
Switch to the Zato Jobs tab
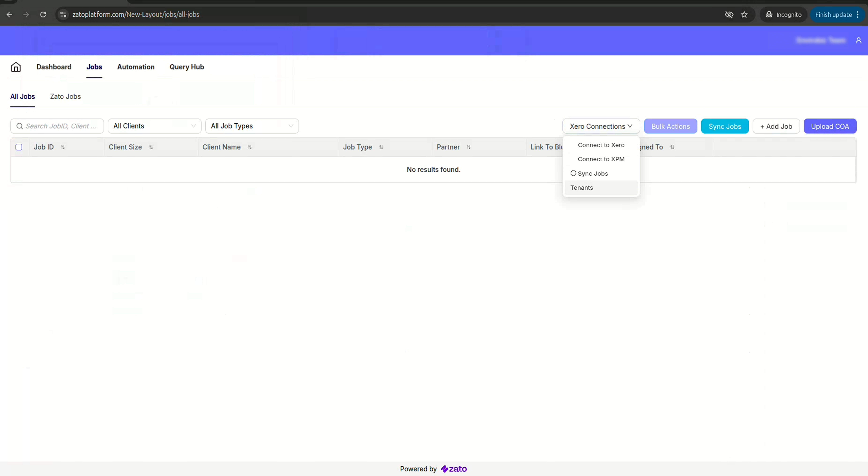click(x=65, y=96)
